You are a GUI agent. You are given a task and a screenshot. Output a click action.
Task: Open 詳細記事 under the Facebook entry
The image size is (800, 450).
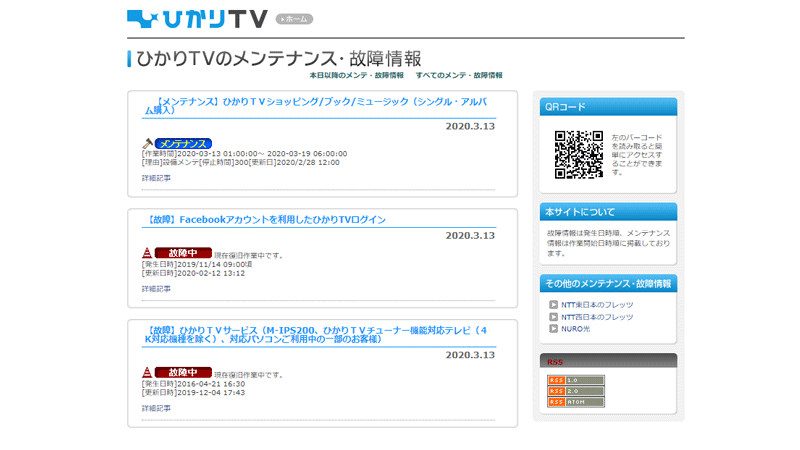[x=156, y=289]
